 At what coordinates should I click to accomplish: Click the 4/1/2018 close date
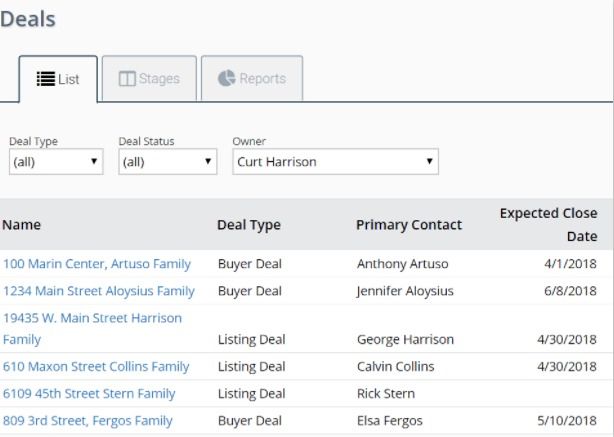pyautogui.click(x=571, y=264)
